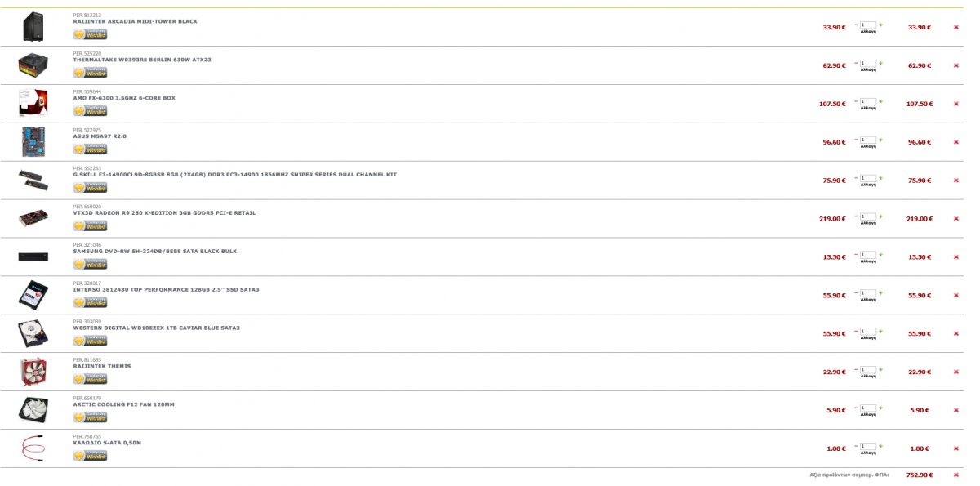980x486 pixels.
Task: Decrease quantity of Raijintek Arcadia with minus
Action: point(856,25)
